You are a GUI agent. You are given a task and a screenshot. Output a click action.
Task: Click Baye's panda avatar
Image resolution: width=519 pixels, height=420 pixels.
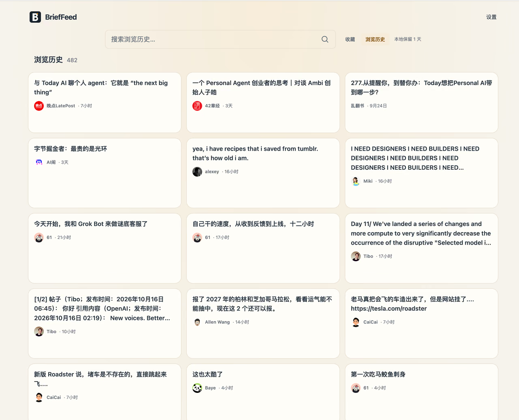tap(197, 388)
